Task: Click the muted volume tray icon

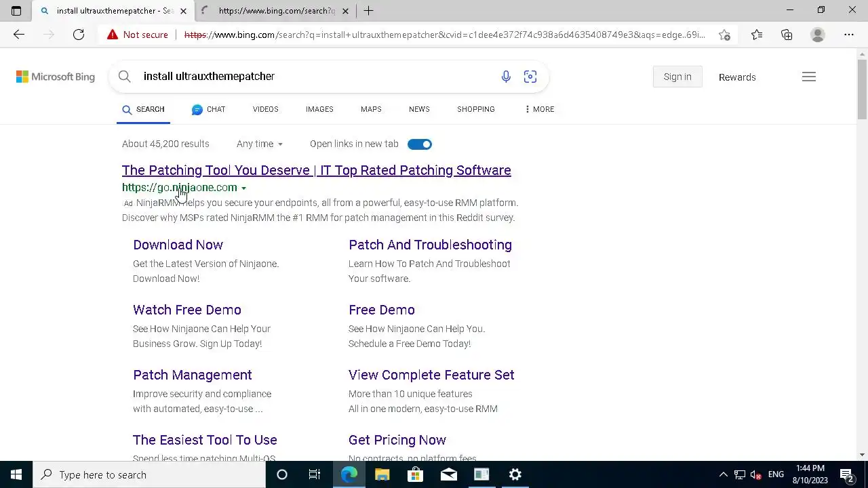Action: (x=757, y=474)
